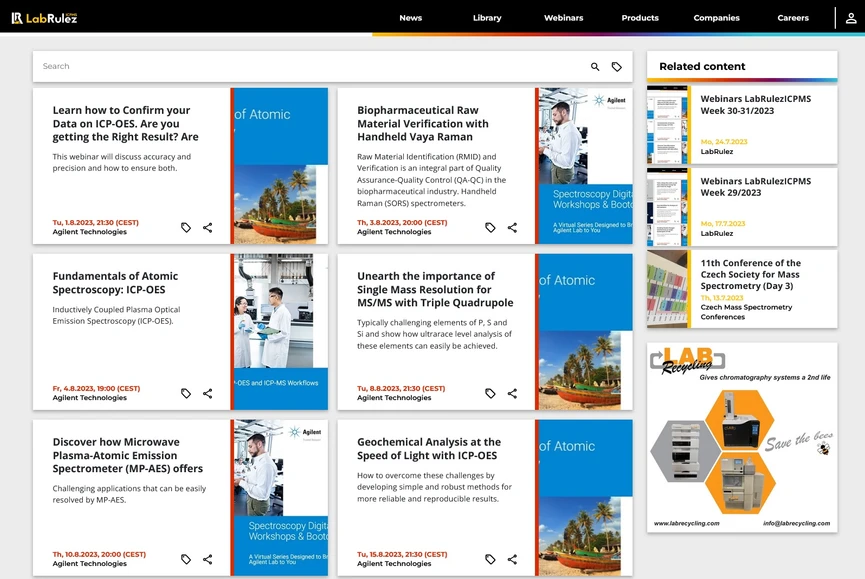Click 'Mo, 17.7.2023' date in related content
865x579 pixels.
coord(723,223)
